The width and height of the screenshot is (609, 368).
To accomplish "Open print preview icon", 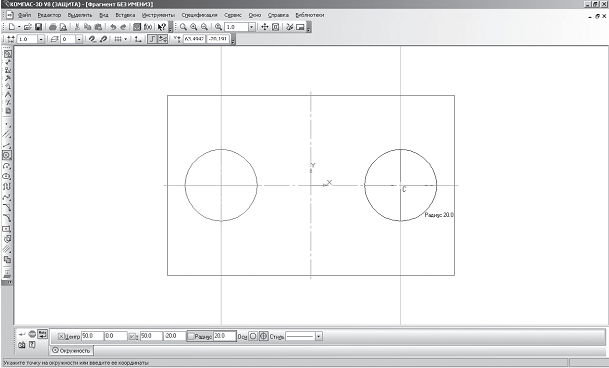I will point(63,27).
